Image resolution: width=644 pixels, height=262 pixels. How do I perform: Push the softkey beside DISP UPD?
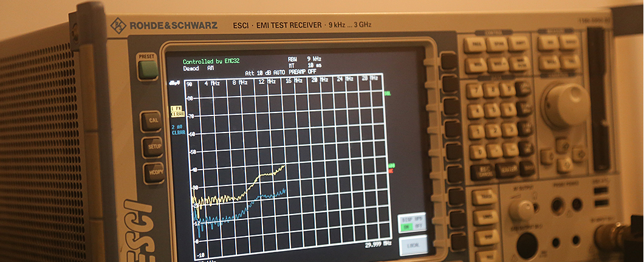point(457,219)
